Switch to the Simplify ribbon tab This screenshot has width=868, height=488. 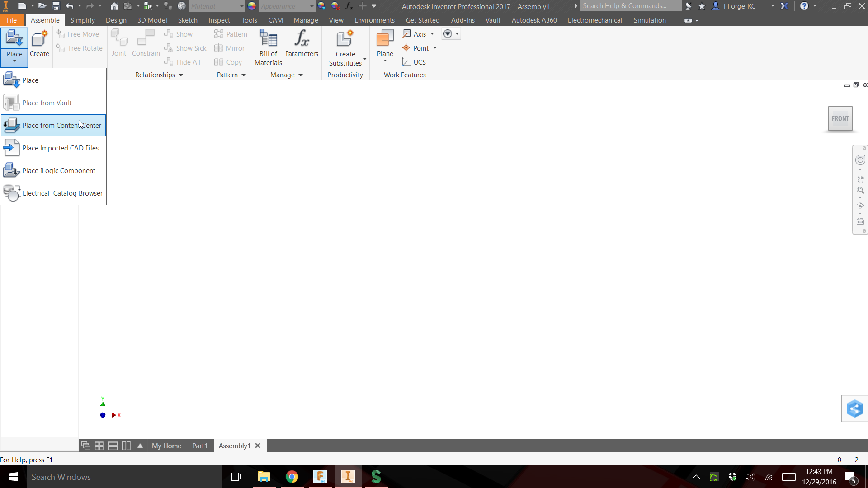pyautogui.click(x=83, y=20)
